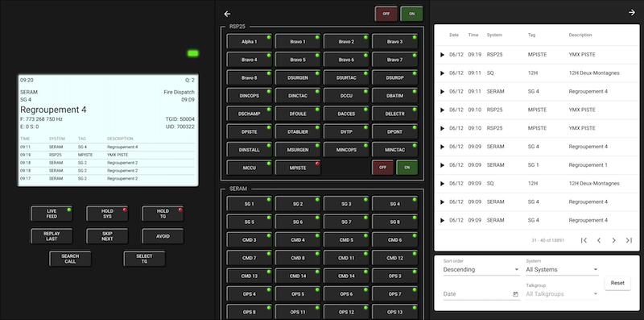
Task: Click the forward arrow at top right
Action: click(x=632, y=13)
